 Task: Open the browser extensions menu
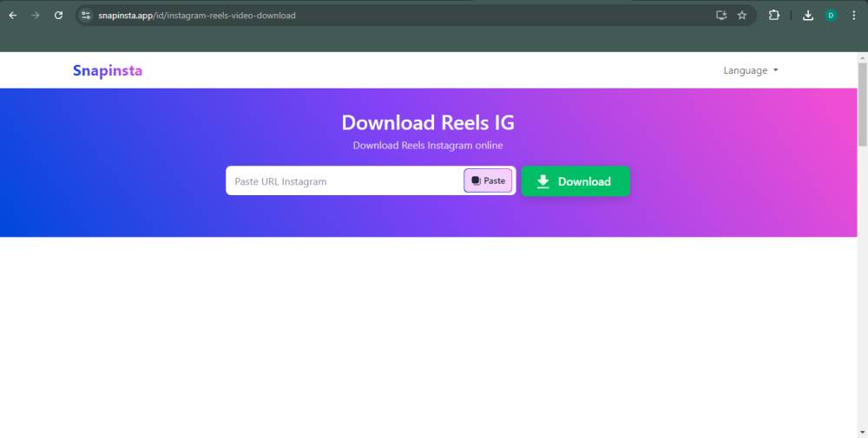click(774, 16)
